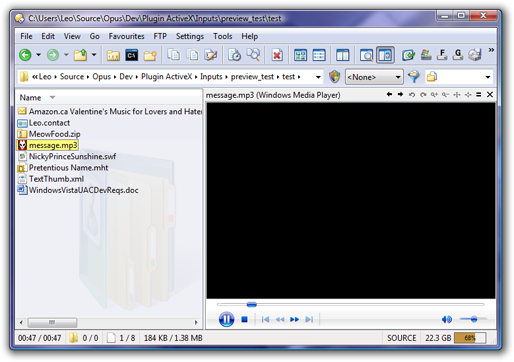Screen dimensions: 514x362
Task: Pause playback in the media player
Action: (226, 319)
